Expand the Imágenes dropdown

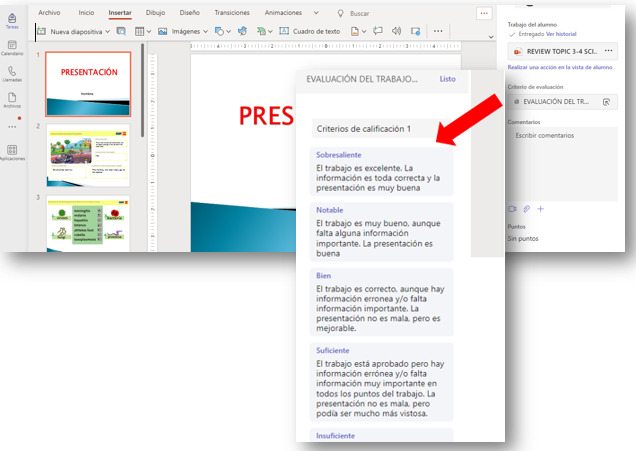pyautogui.click(x=206, y=32)
